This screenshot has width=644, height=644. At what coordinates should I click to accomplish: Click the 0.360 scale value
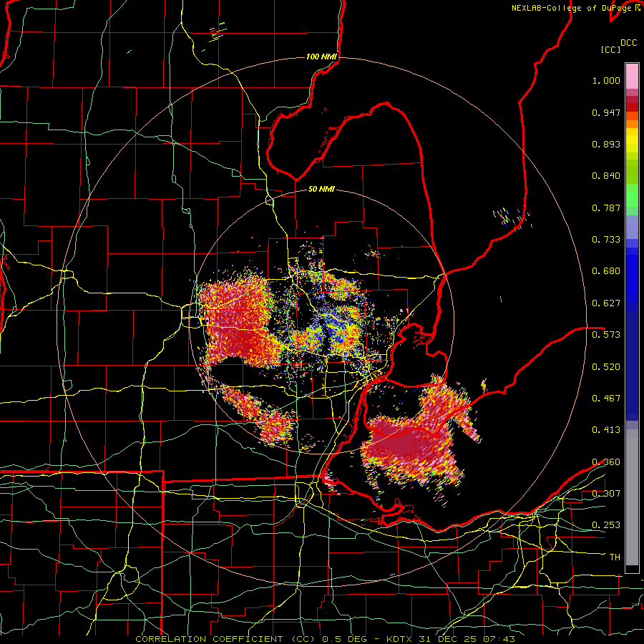click(606, 462)
